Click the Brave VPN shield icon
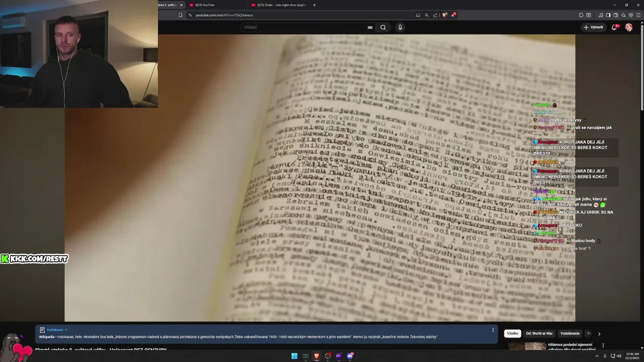The width and height of the screenshot is (644, 362). click(x=631, y=15)
